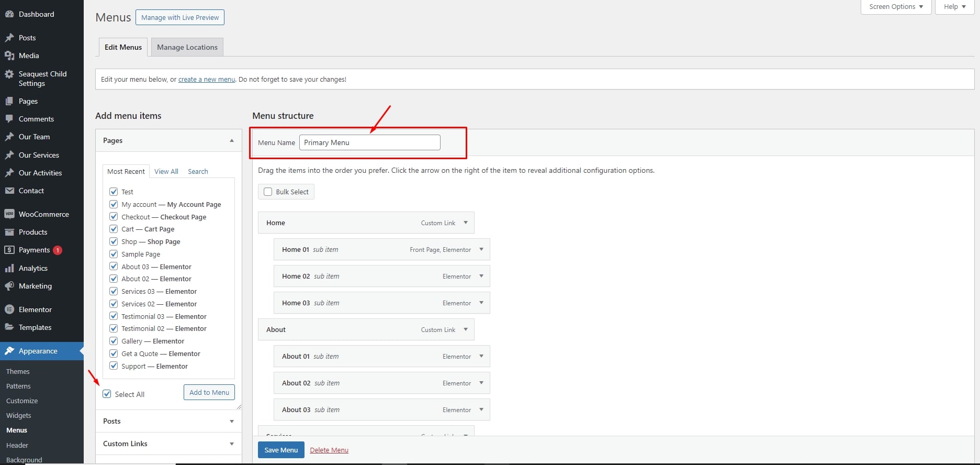Viewport: 980px width, 465px height.
Task: Select the Most Recent pages tab
Action: [126, 171]
